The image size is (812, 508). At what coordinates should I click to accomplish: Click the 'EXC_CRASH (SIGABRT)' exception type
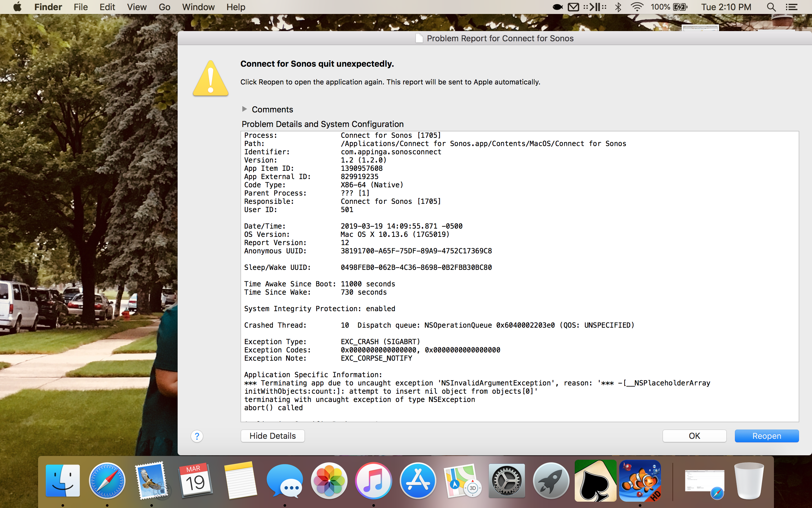coord(381,342)
